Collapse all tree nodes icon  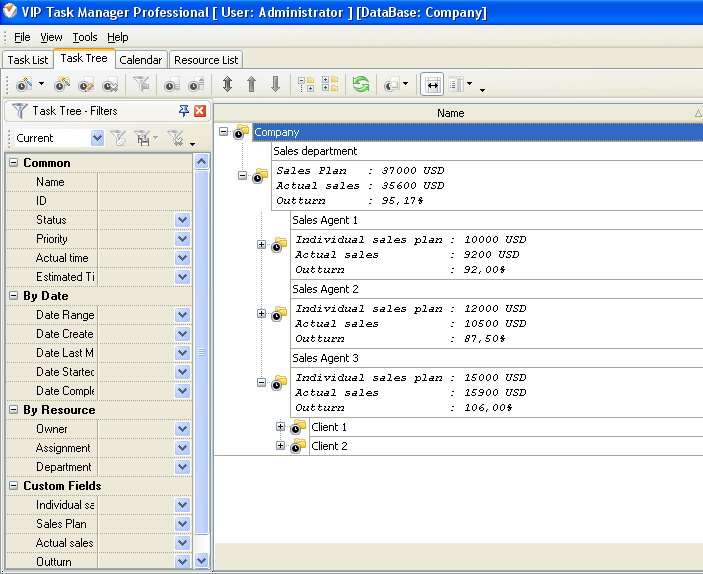point(306,84)
